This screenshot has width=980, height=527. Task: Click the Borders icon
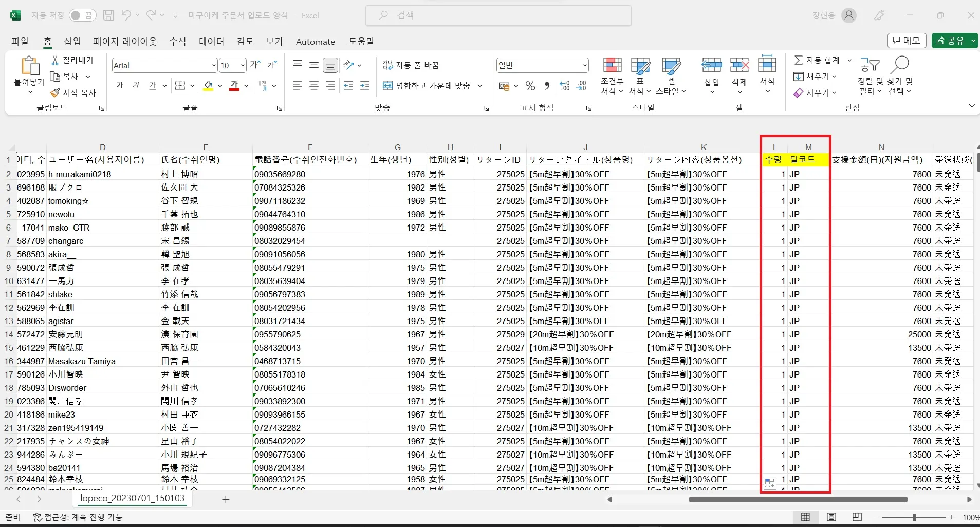[180, 86]
